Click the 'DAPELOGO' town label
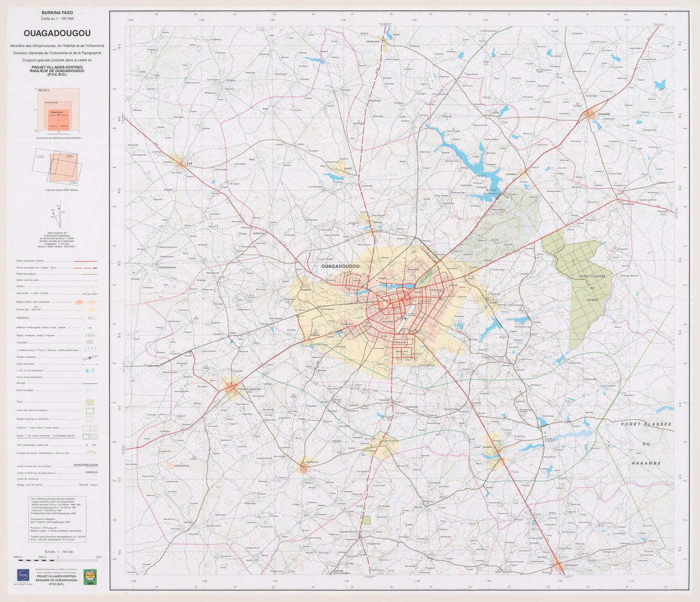The image size is (700, 602). pos(373,41)
